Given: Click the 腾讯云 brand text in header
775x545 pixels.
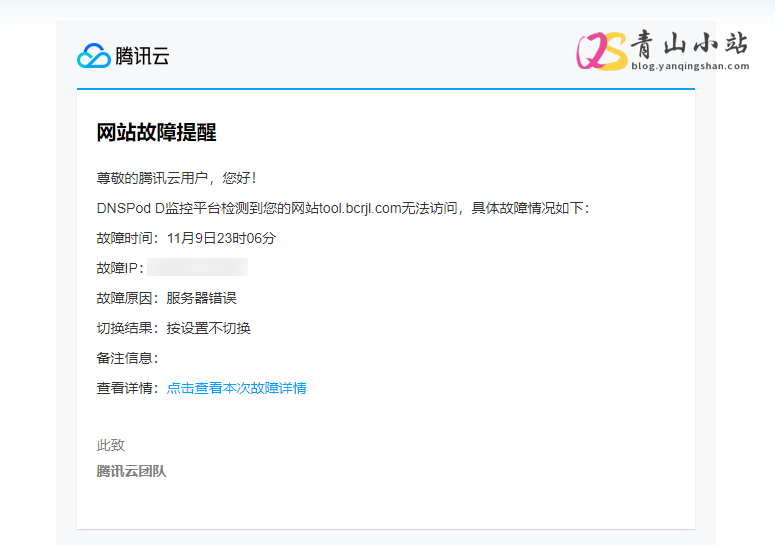Looking at the screenshot, I should pyautogui.click(x=142, y=56).
